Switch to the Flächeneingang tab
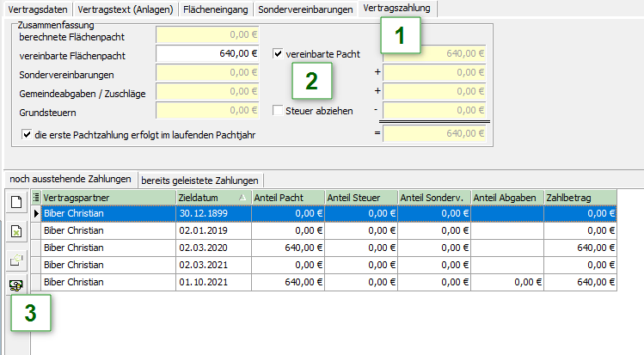The image size is (644, 355). [x=218, y=9]
